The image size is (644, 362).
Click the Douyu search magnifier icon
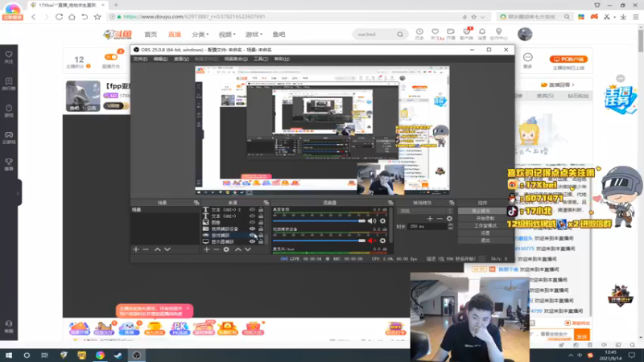tap(399, 35)
